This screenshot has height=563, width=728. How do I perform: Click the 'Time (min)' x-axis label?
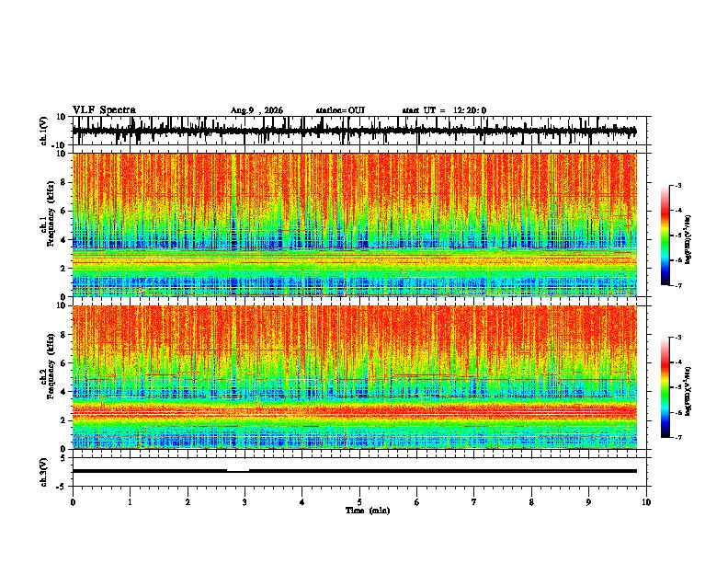click(368, 511)
